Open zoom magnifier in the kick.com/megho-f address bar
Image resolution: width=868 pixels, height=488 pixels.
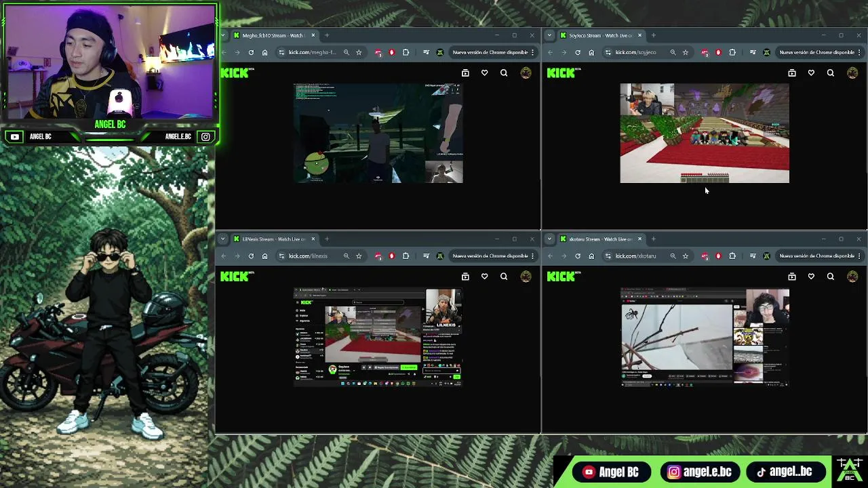(x=346, y=52)
